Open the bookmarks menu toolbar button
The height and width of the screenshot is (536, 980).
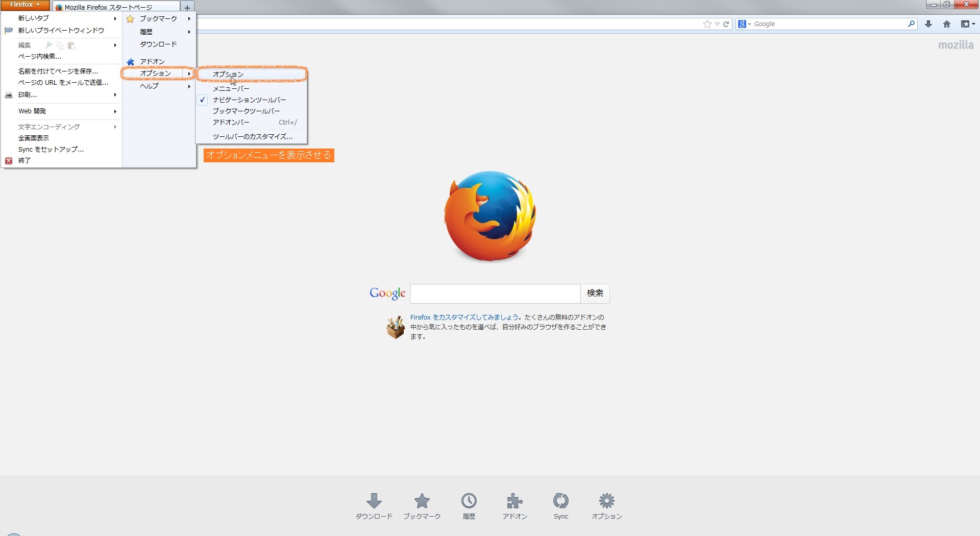[968, 24]
